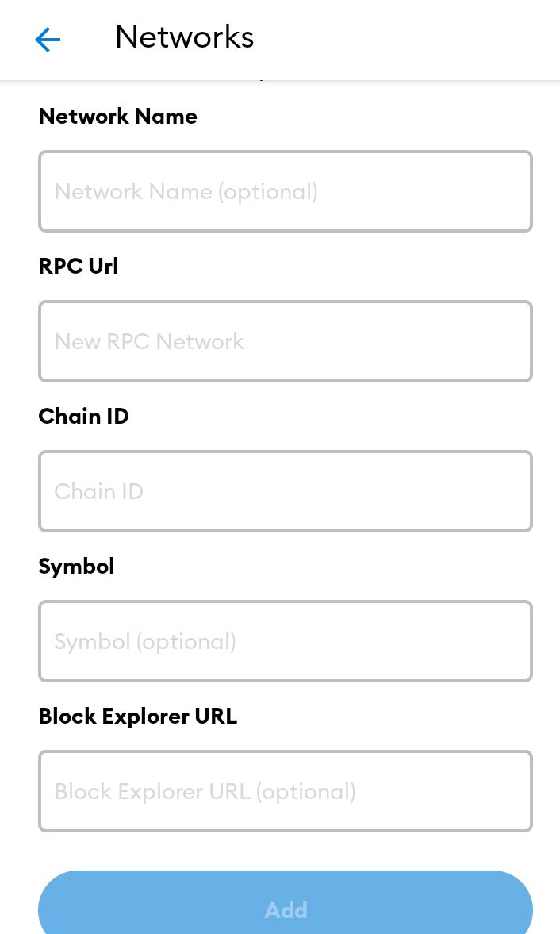560x934 pixels.
Task: Click the 'Block Explorer URL (optional)' placeholder text
Action: click(x=205, y=792)
